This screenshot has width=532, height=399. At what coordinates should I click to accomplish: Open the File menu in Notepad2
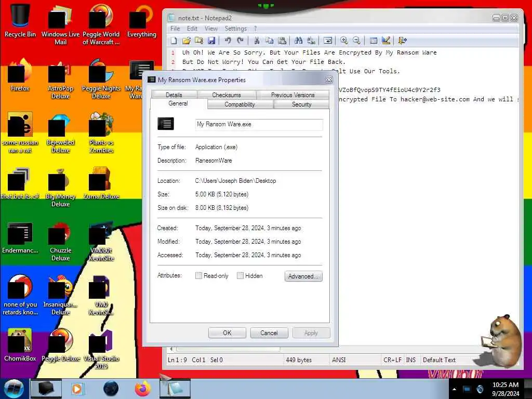coord(175,29)
